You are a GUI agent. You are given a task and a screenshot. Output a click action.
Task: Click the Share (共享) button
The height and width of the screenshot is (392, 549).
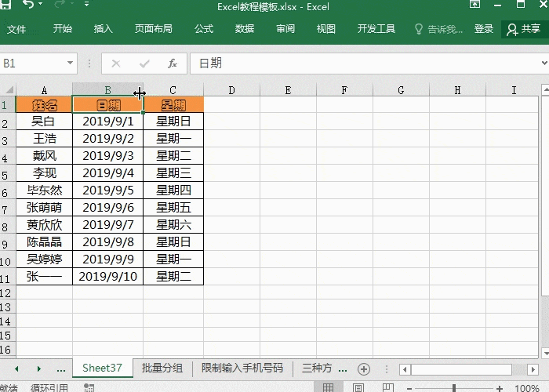(523, 29)
